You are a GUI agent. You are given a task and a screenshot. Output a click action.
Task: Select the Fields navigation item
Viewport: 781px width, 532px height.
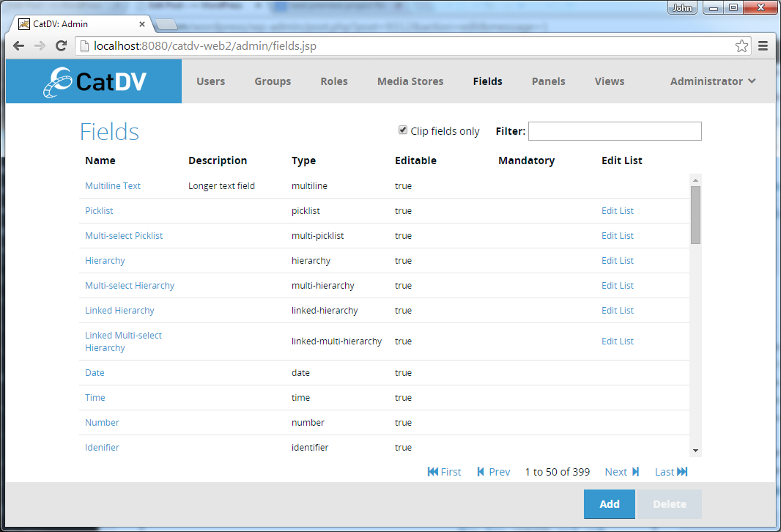(x=488, y=81)
